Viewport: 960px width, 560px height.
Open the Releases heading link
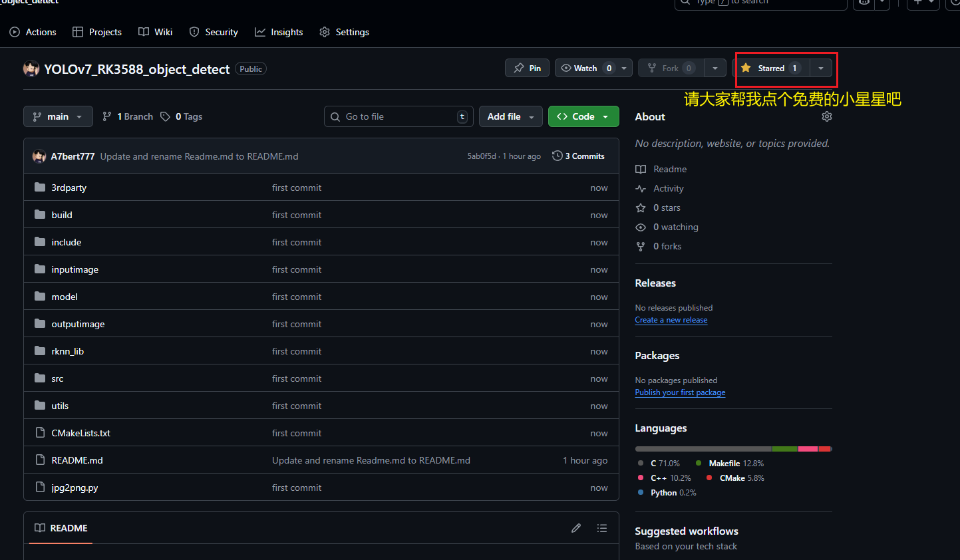coord(655,283)
